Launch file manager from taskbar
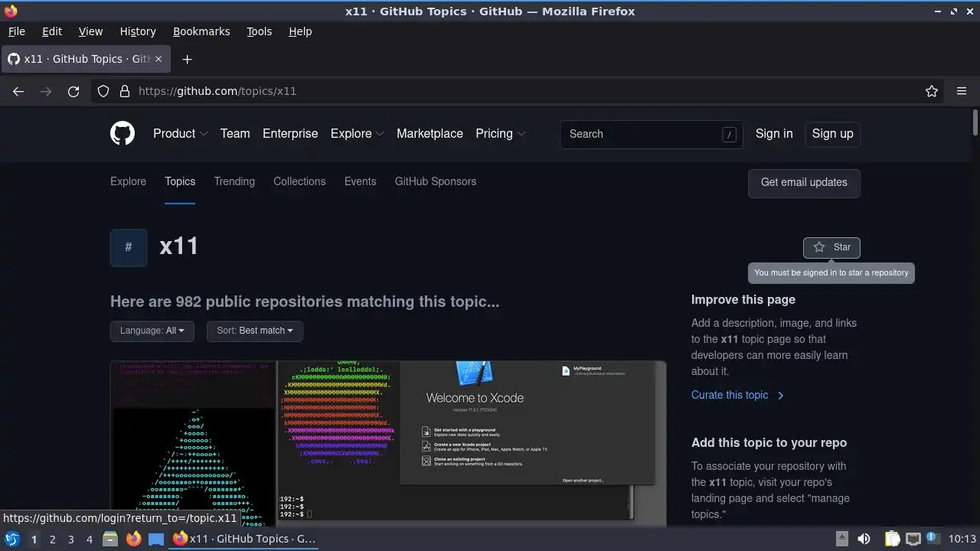980x551 pixels. [110, 539]
